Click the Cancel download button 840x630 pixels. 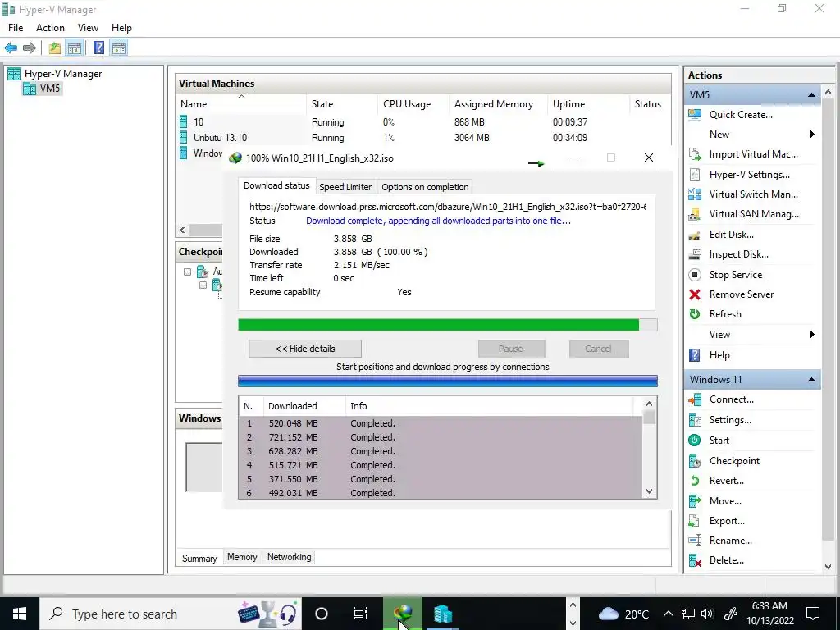598,349
